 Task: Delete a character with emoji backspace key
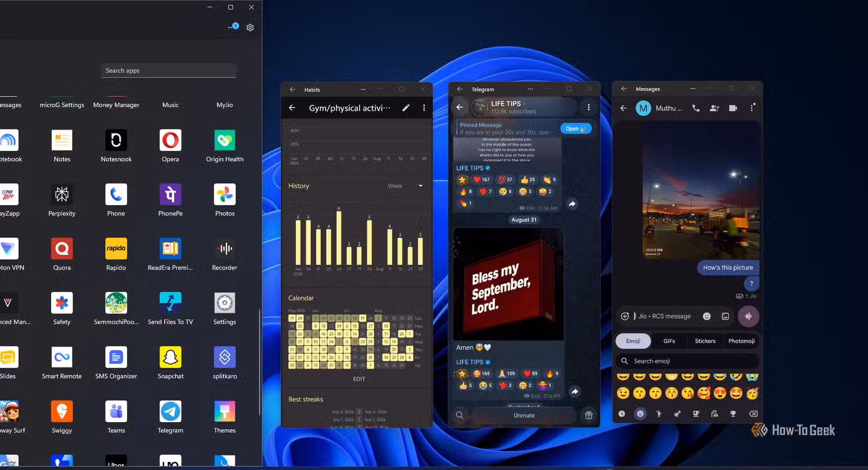[753, 414]
